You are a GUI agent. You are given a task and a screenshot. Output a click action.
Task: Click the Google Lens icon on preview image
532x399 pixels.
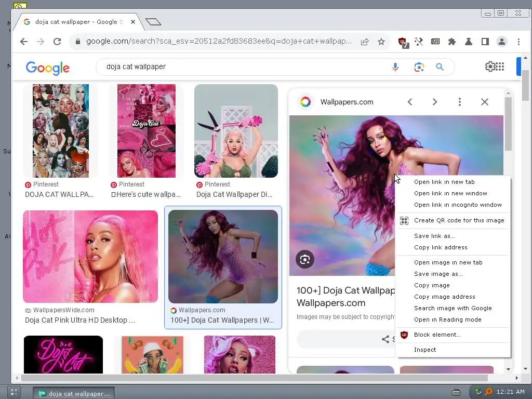point(304,260)
